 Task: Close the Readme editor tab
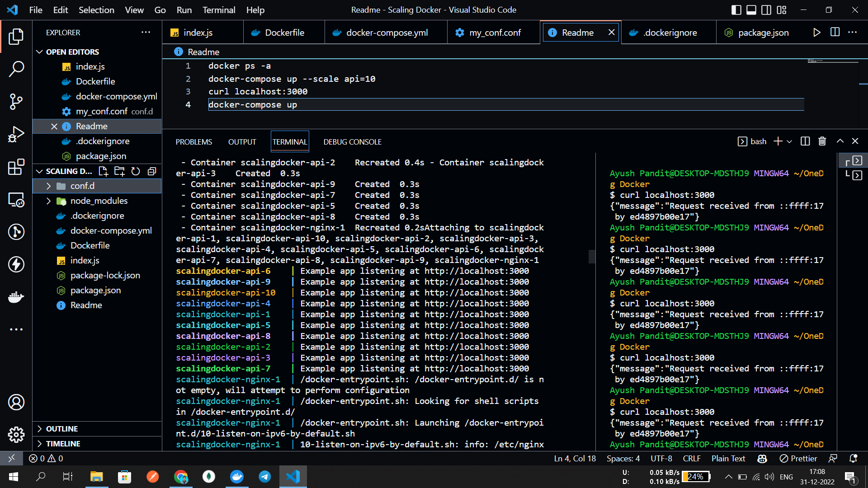click(611, 33)
